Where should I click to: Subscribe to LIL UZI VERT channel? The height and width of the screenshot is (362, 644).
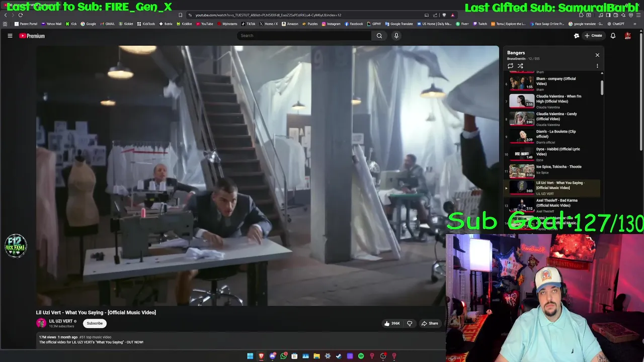[95, 323]
